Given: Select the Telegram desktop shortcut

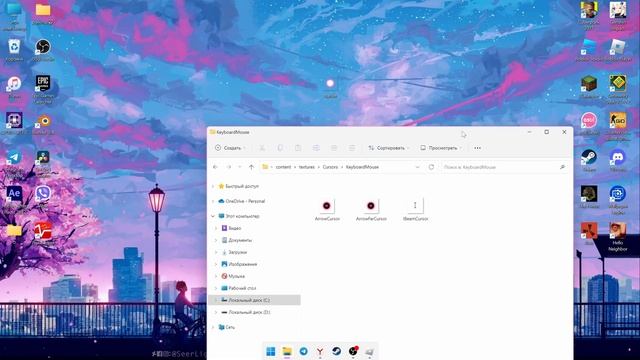Looking at the screenshot, I should click(14, 159).
